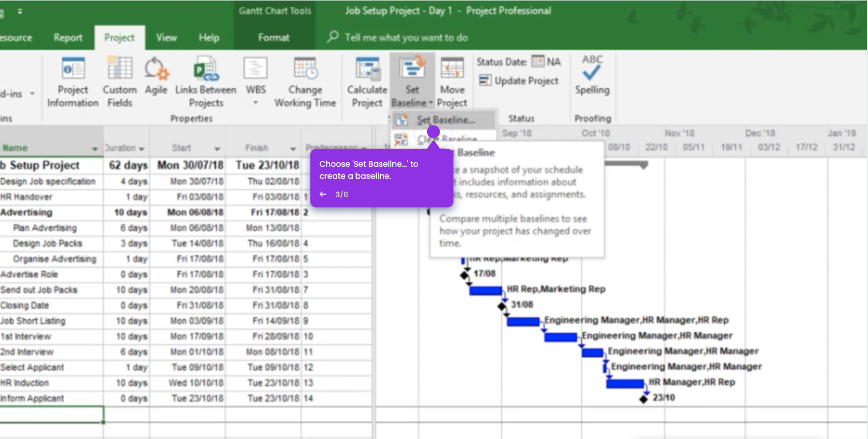868x439 pixels.
Task: Click the 'Dec '18' timescale header
Action: [x=760, y=133]
